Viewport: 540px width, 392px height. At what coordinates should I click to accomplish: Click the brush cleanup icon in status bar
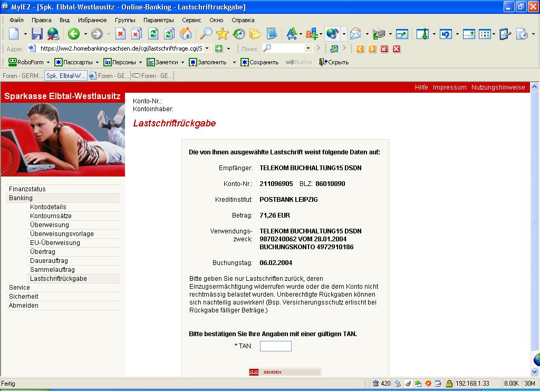[408, 384]
